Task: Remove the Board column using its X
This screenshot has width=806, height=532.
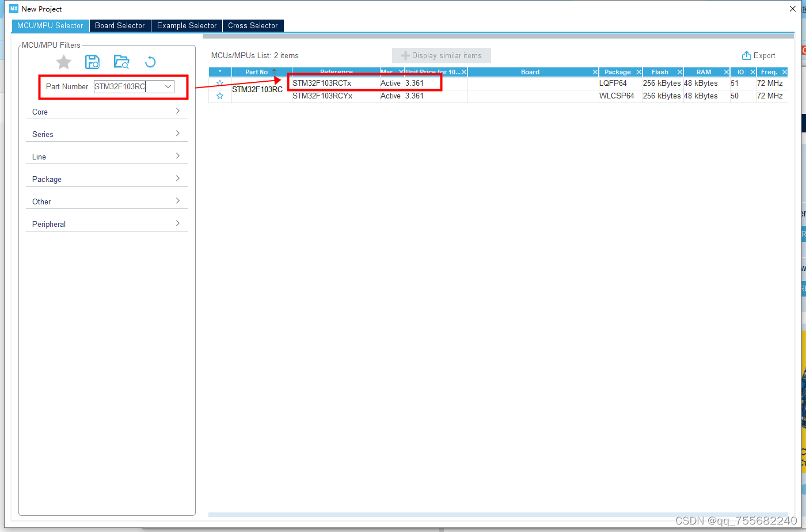Action: (x=595, y=72)
